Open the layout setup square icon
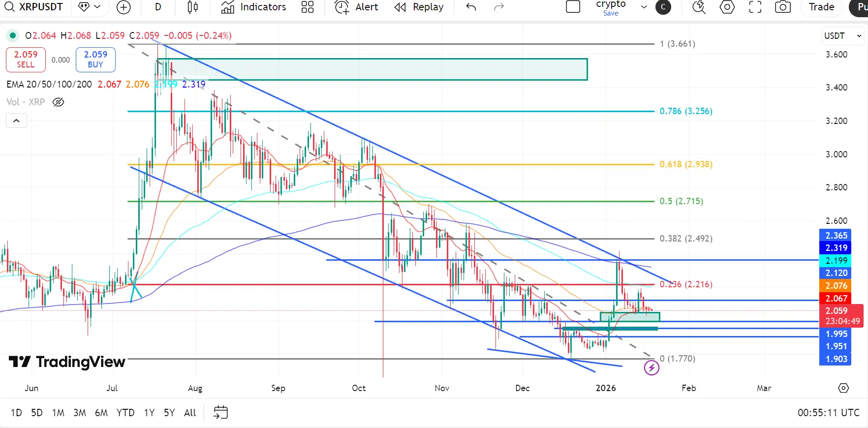 tap(573, 7)
